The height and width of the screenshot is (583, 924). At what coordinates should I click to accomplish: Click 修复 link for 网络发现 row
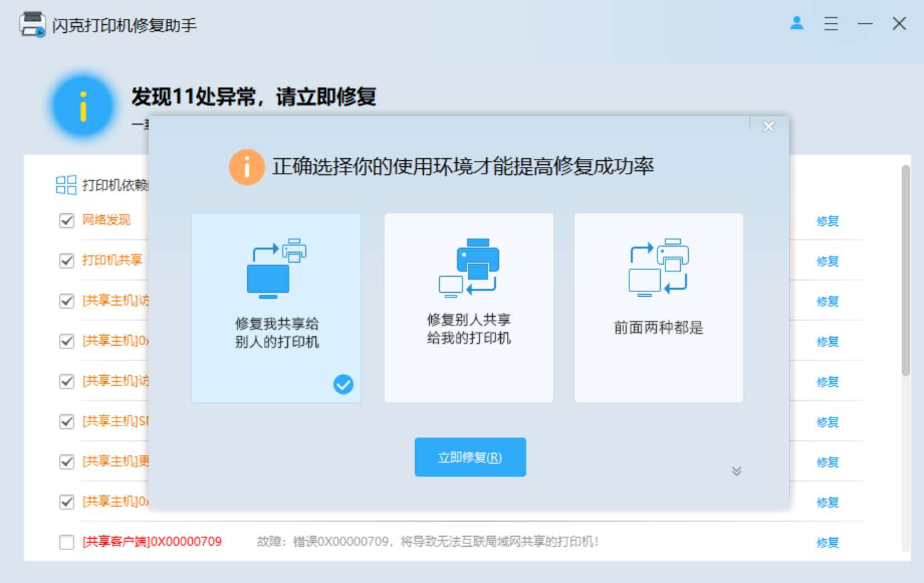[x=828, y=221]
